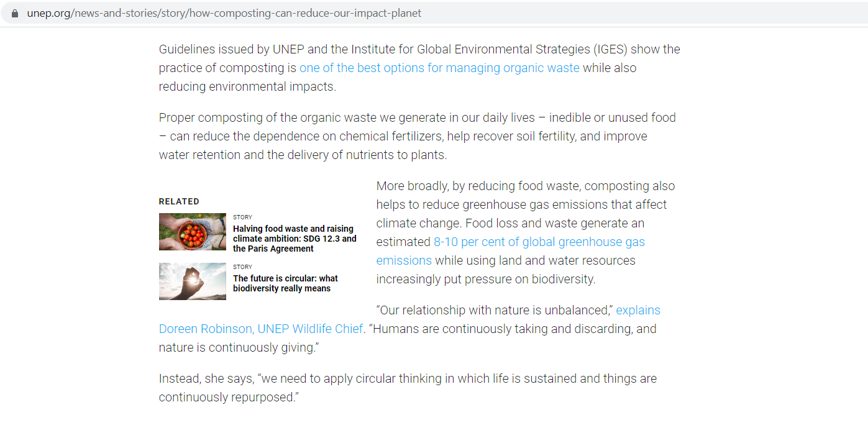The width and height of the screenshot is (868, 443).
Task: Open Halving food waste story headline
Action: click(295, 239)
